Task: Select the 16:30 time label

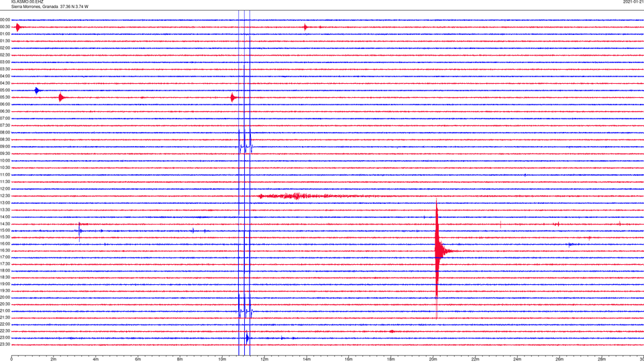Action: pyautogui.click(x=5, y=250)
